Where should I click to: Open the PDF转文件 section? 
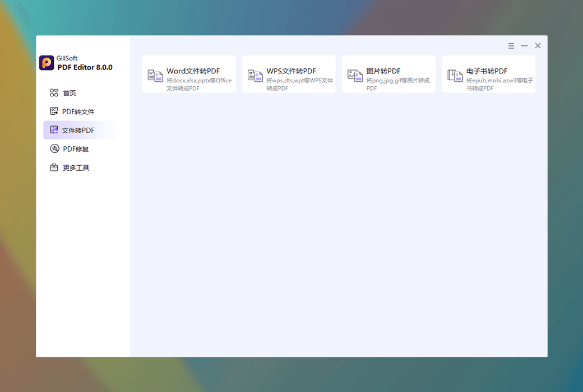pyautogui.click(x=80, y=111)
